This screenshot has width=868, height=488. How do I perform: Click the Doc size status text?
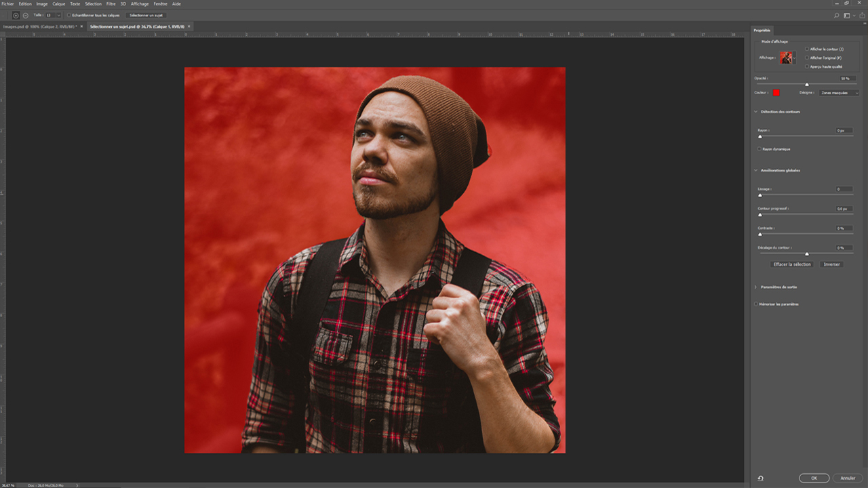pyautogui.click(x=46, y=485)
